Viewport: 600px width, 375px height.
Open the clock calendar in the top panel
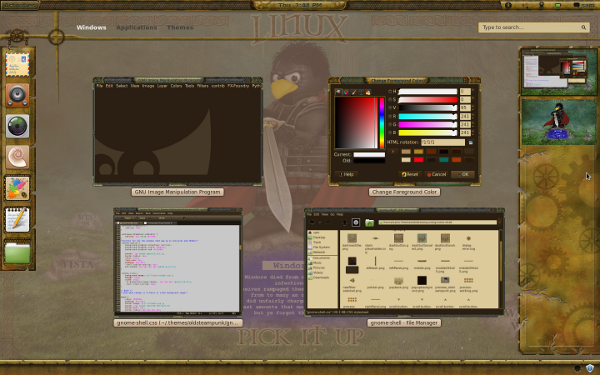300,5
